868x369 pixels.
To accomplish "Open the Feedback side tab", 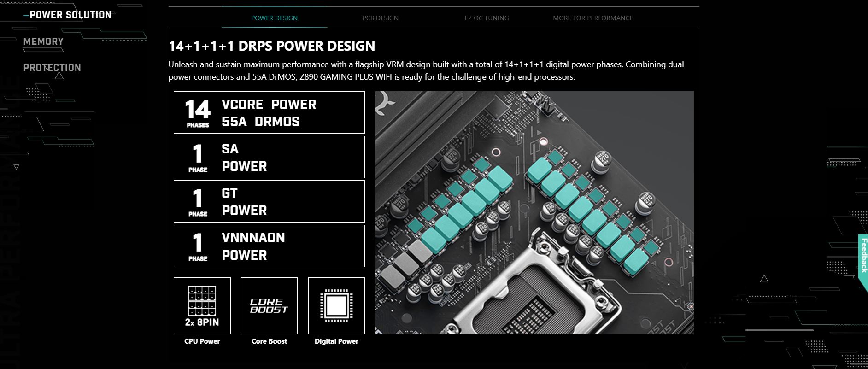I will tap(863, 255).
